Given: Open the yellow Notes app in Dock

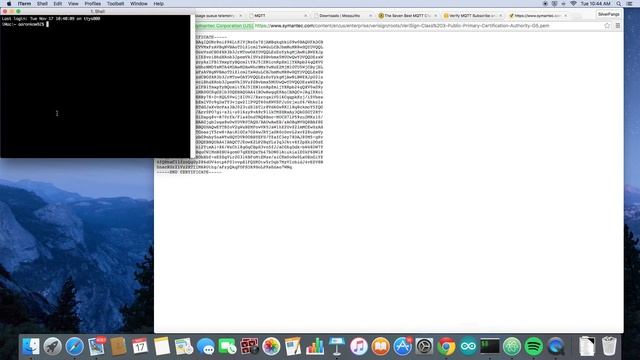Looking at the screenshot, I should coord(162,347).
